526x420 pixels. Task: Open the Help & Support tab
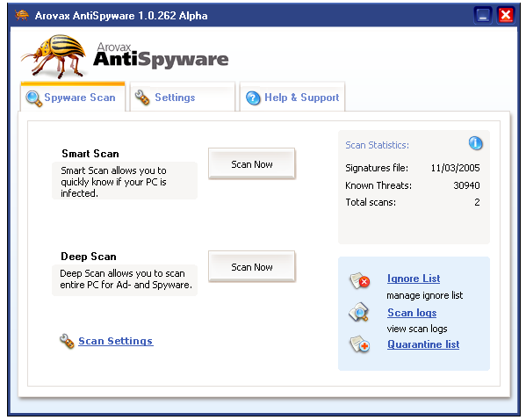click(x=292, y=98)
